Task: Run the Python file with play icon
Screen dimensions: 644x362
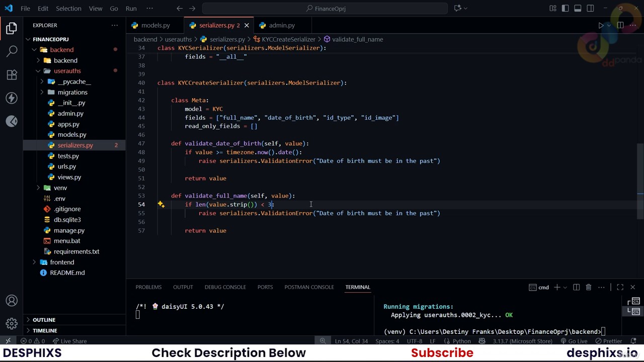Action: pos(601,25)
